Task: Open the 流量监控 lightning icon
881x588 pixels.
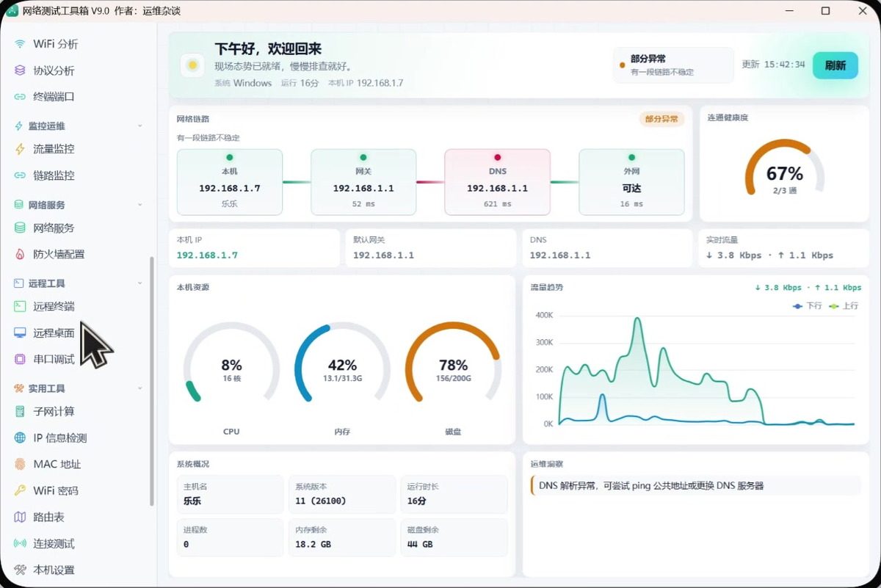Action: coord(20,149)
